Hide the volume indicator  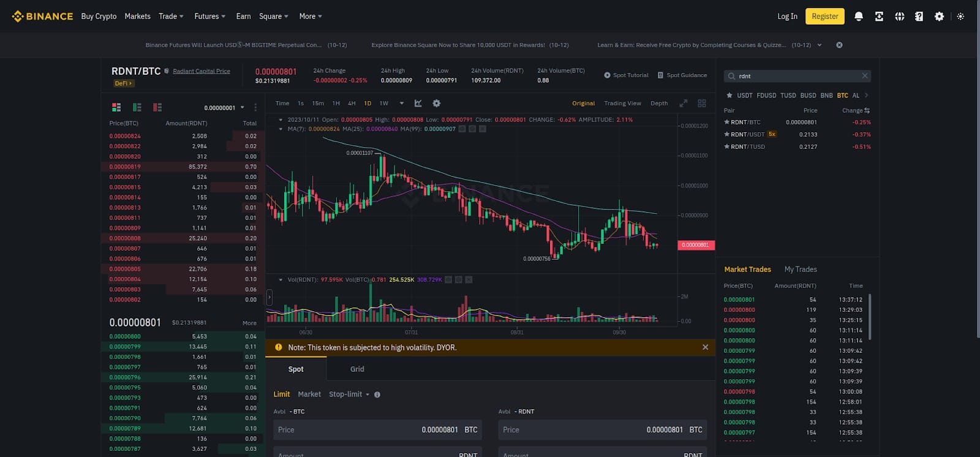coord(448,279)
